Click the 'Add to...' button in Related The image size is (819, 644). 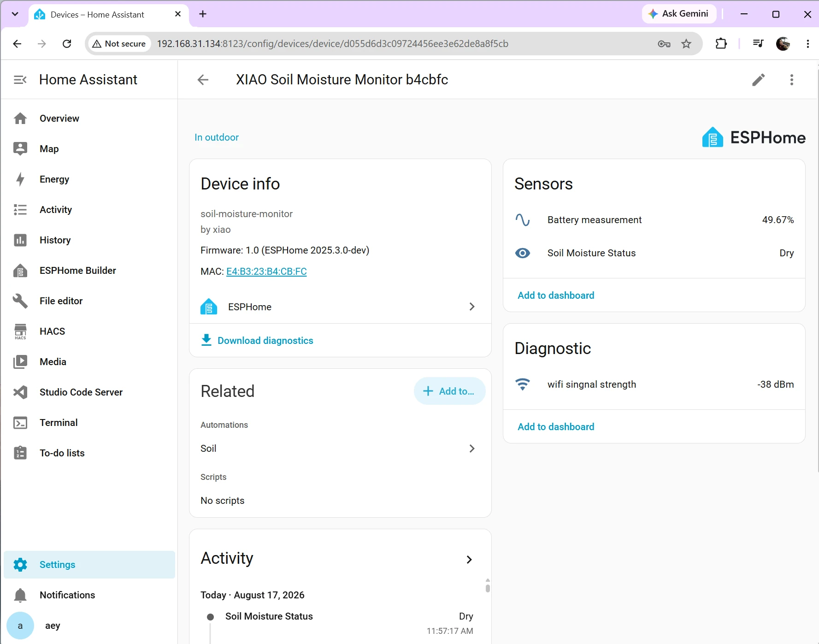pos(449,391)
